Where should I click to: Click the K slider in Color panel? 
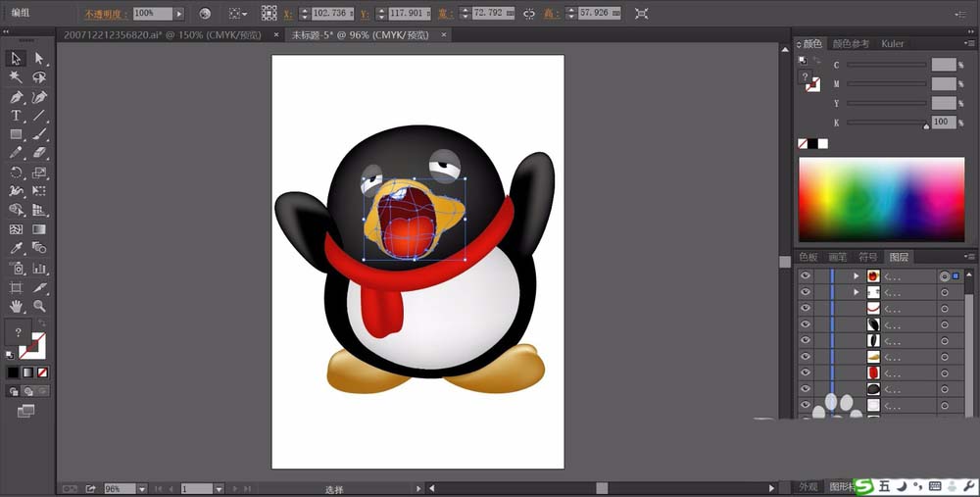[886, 123]
